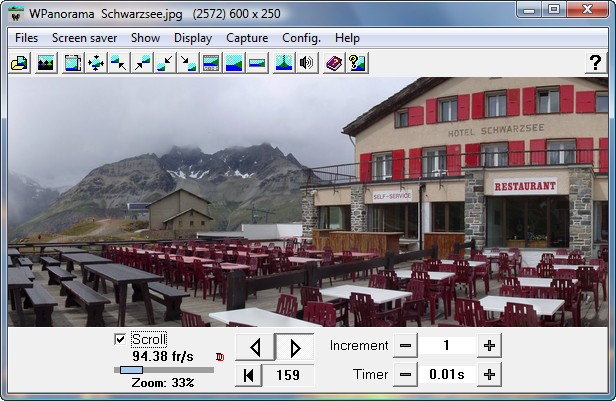Image resolution: width=616 pixels, height=401 pixels.
Task: Move image to lower-right corner icon
Action: pyautogui.click(x=188, y=62)
